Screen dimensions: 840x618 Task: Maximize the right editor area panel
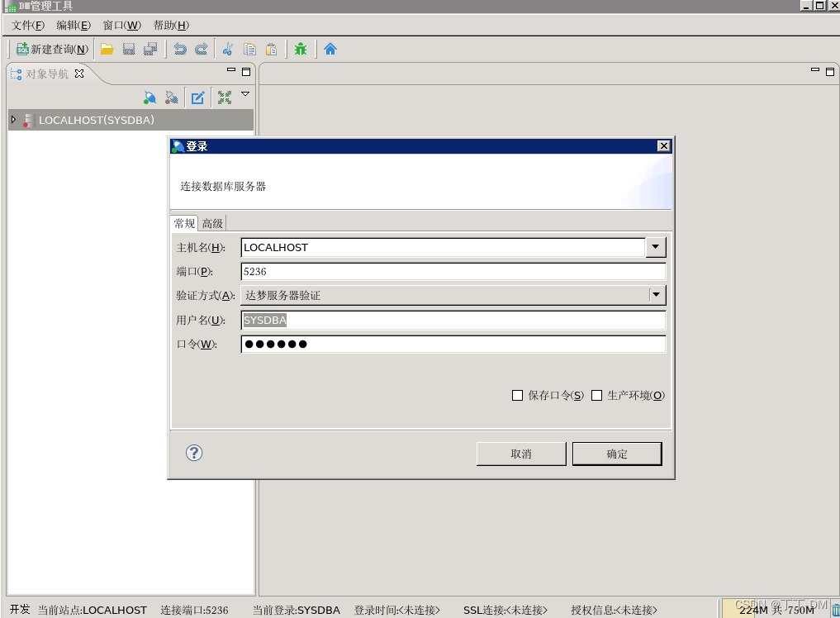[x=830, y=72]
